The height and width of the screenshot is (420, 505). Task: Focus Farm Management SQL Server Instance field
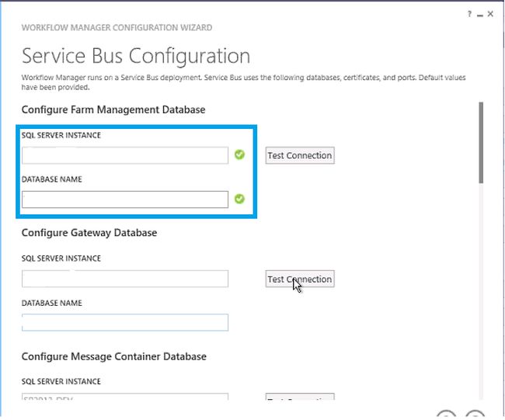coord(124,155)
